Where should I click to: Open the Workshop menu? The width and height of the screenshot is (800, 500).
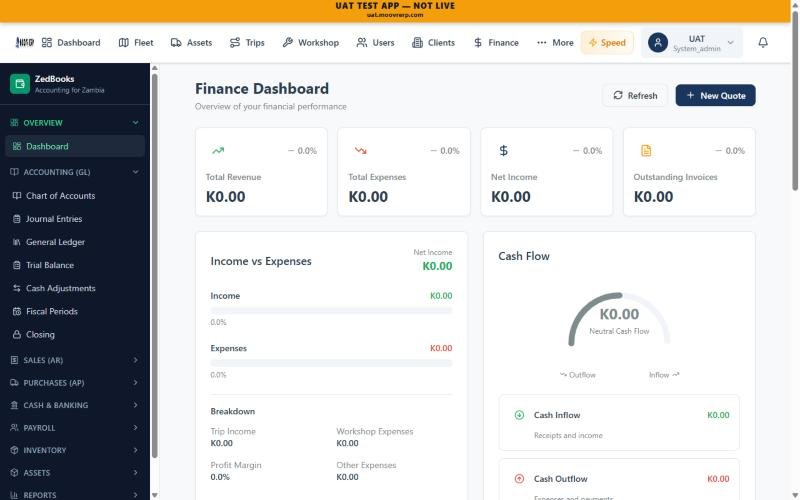(x=311, y=42)
